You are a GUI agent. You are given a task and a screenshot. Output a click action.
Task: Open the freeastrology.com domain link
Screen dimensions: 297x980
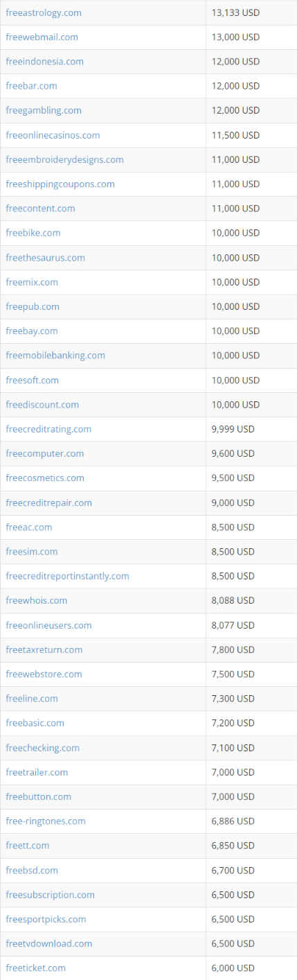(x=43, y=12)
